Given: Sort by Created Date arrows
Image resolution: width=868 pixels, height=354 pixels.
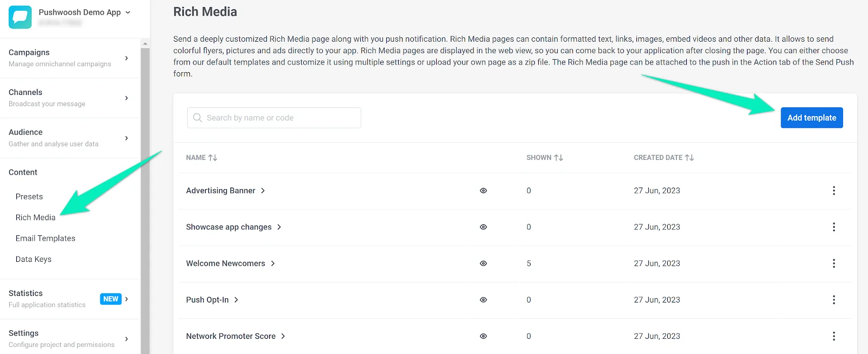Looking at the screenshot, I should (x=689, y=158).
